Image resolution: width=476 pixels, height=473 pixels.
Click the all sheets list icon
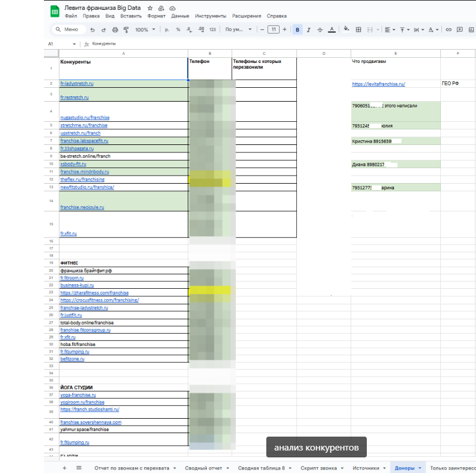pyautogui.click(x=79, y=467)
